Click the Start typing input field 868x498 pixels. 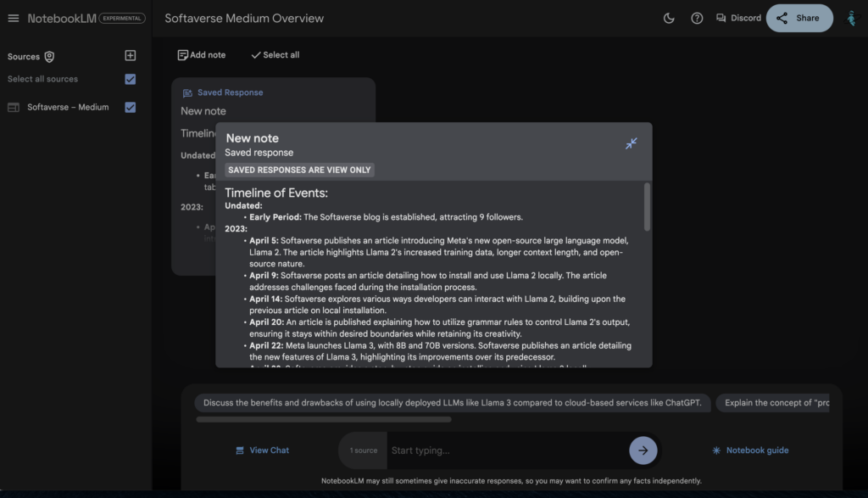[504, 450]
